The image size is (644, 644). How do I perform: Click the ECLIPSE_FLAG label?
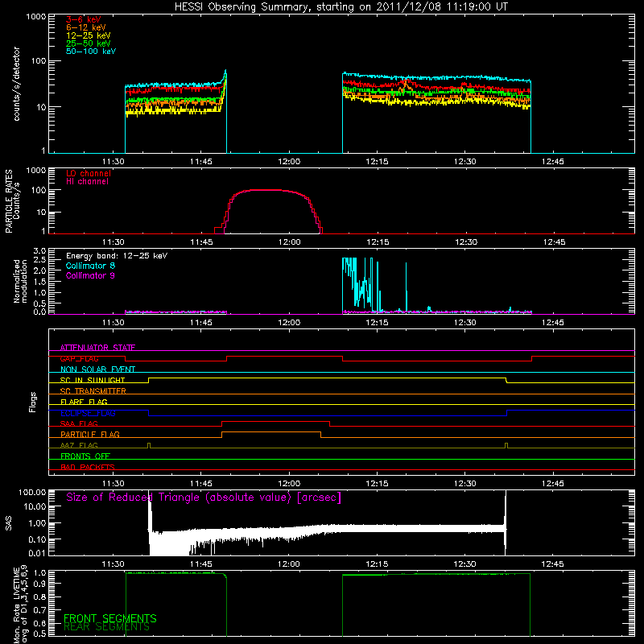(88, 413)
